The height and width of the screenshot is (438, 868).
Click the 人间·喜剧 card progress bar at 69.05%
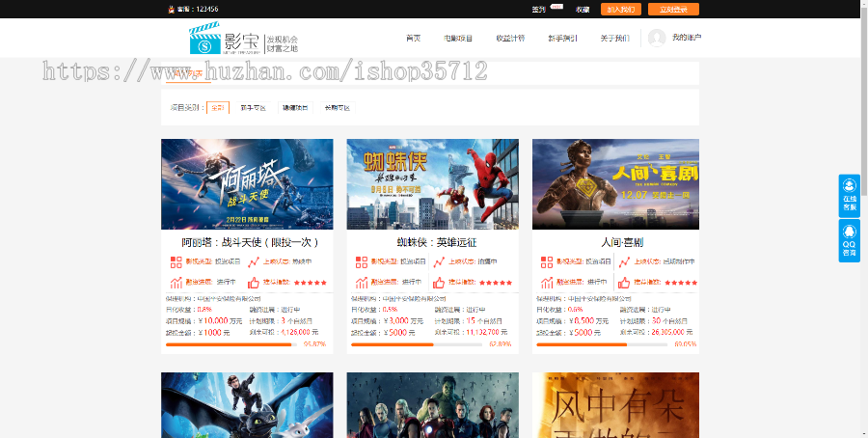(602, 344)
